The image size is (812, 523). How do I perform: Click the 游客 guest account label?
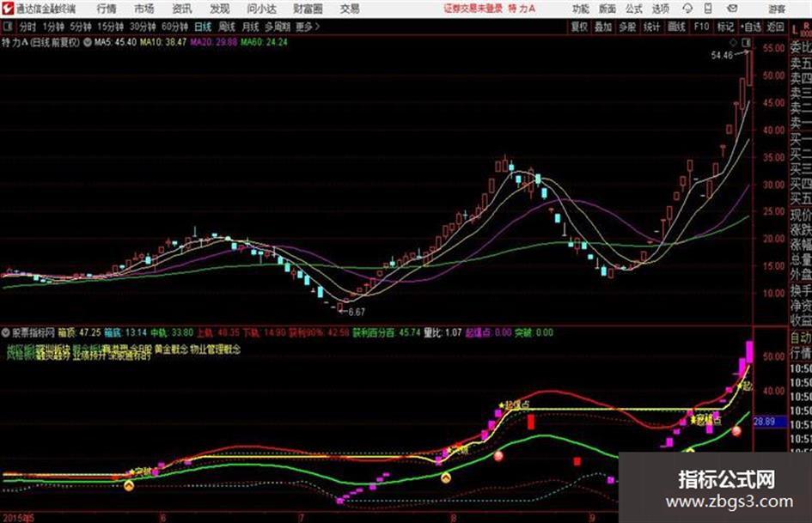pos(776,9)
